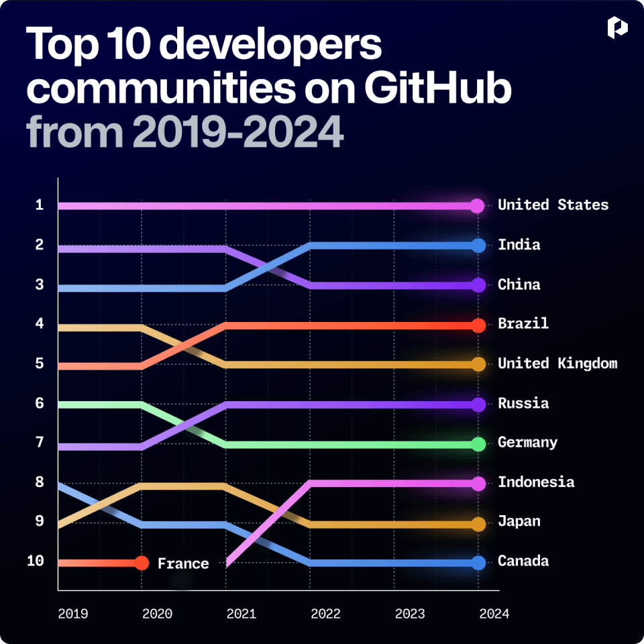644x644 pixels.
Task: Click the Indonesia endpoint dot
Action: click(478, 484)
